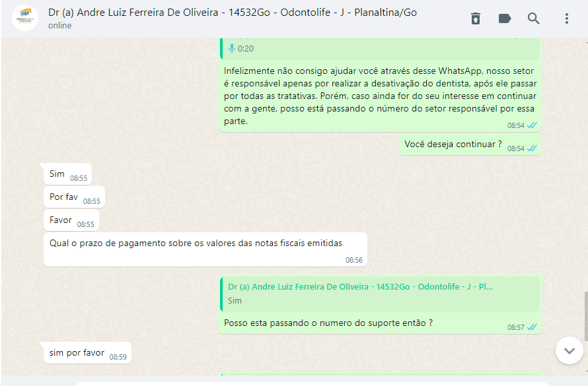Open the contact profile picture

(x=25, y=18)
